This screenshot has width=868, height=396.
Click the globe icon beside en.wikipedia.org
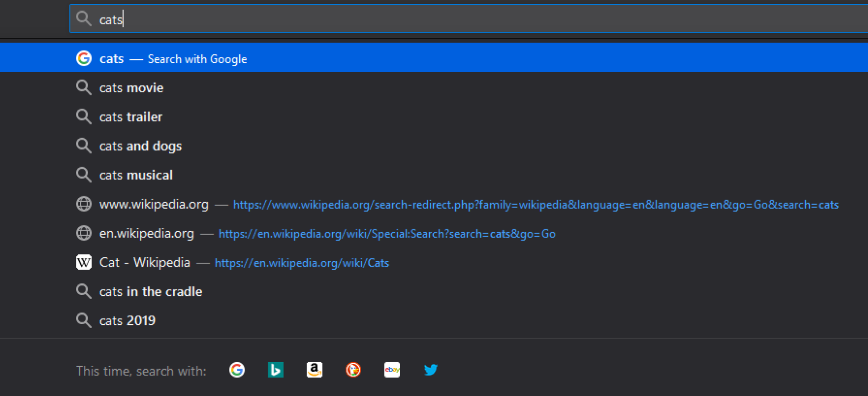(x=83, y=233)
